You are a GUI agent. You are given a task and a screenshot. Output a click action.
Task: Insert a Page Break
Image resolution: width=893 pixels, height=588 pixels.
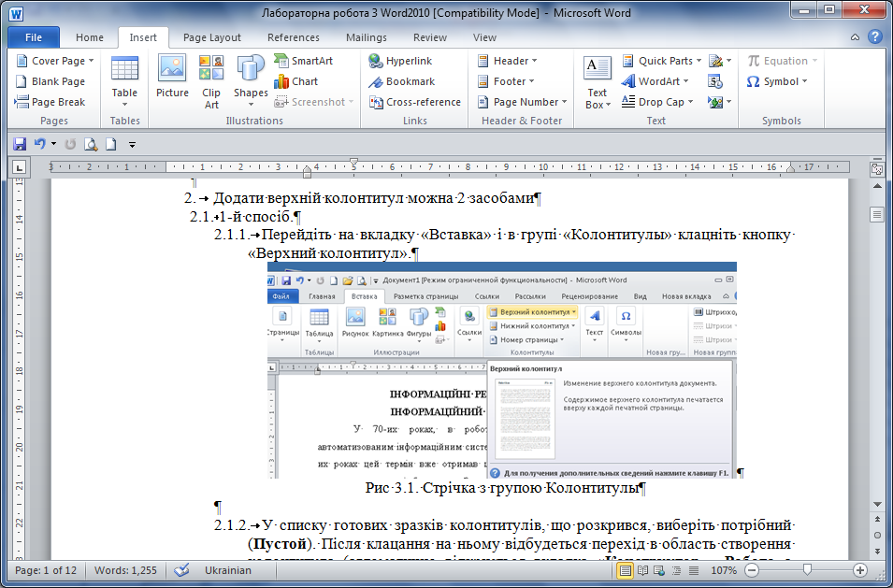pyautogui.click(x=50, y=102)
